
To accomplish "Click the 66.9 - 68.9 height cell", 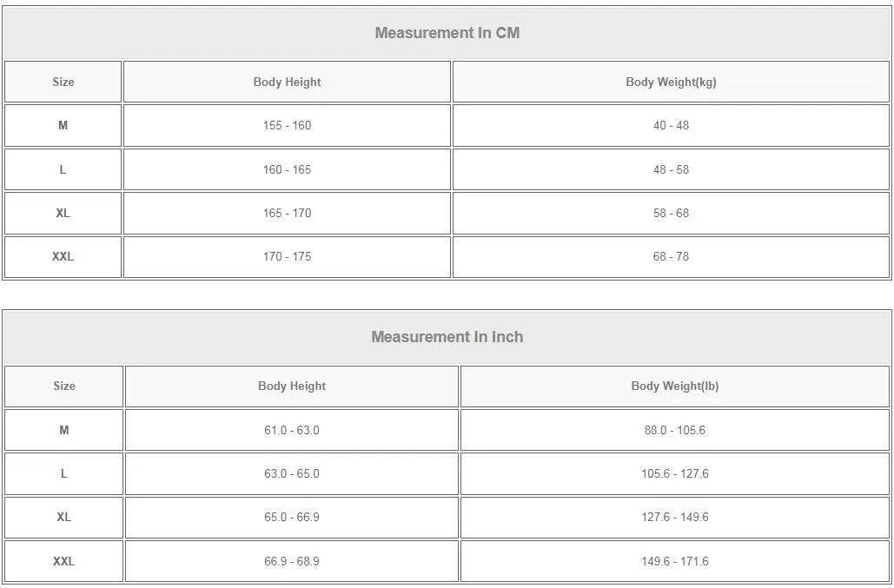I will (x=291, y=562).
